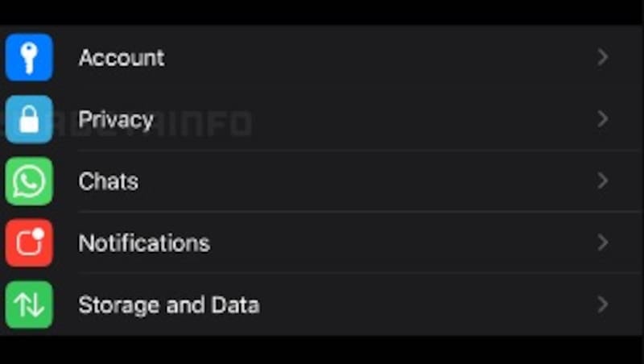
Task: Open the Notifications settings row
Action: pos(338,242)
